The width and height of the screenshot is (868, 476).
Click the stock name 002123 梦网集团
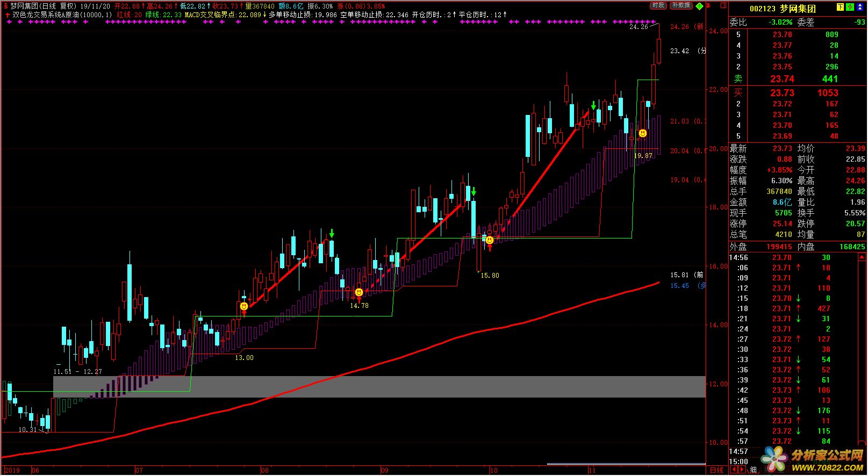tap(783, 9)
